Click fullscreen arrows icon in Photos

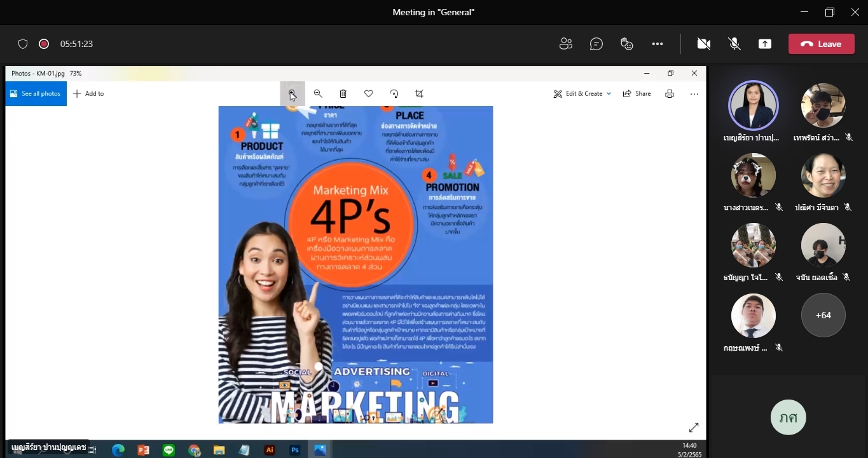pos(694,428)
